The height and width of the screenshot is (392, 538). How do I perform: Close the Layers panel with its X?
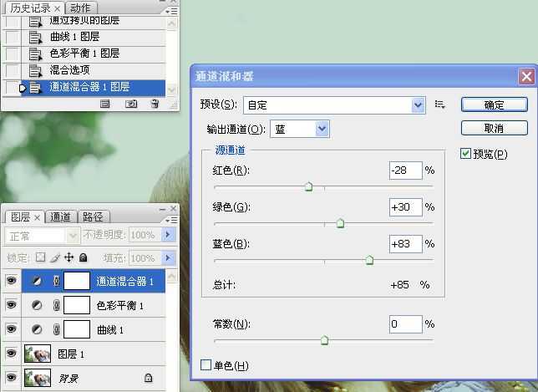tap(173, 208)
